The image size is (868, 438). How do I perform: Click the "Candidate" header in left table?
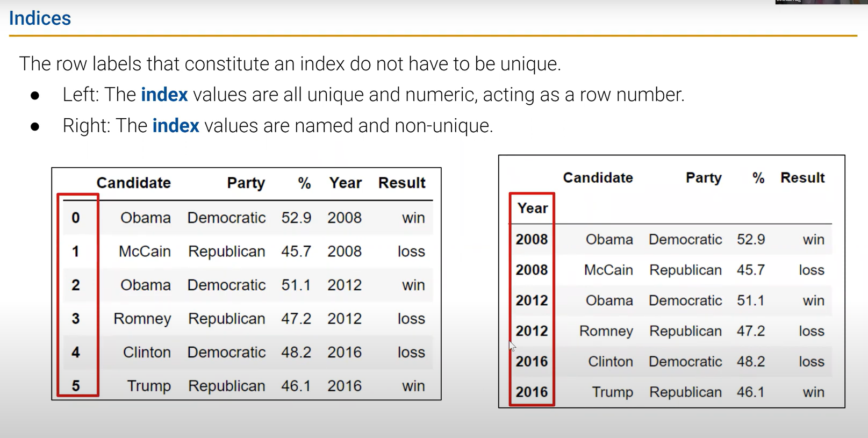point(133,183)
